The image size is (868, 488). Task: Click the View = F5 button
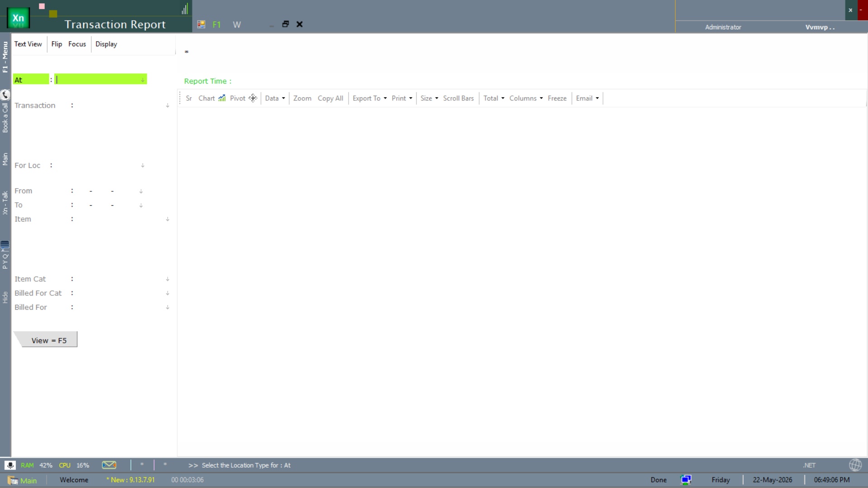tap(46, 340)
